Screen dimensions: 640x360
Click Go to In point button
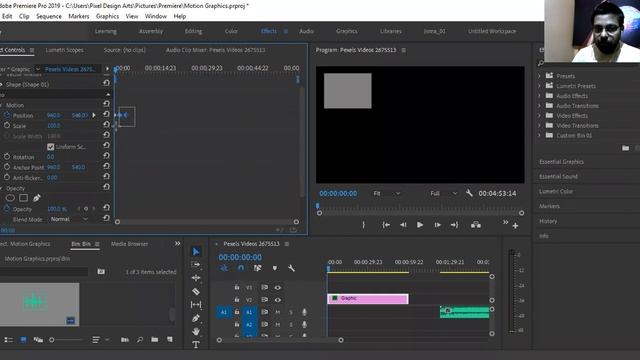point(386,225)
